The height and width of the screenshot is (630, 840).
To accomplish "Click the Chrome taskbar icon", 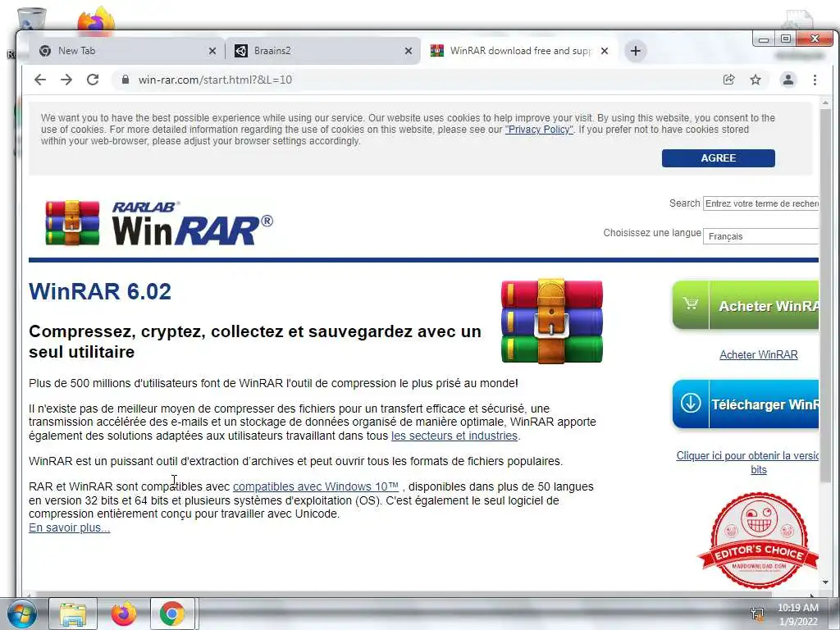I will pos(172,614).
